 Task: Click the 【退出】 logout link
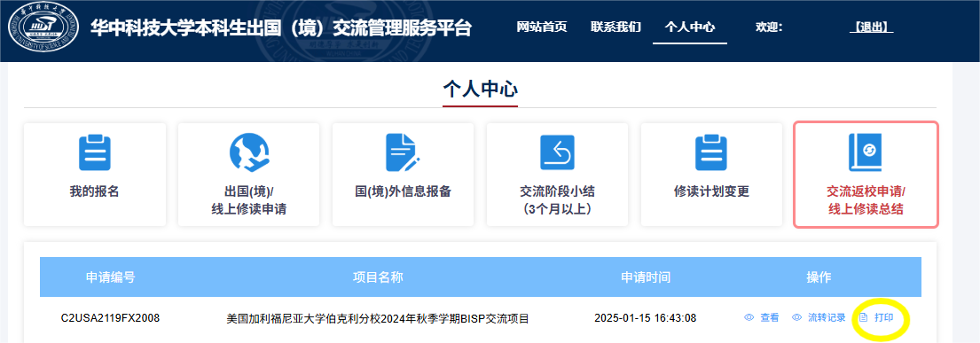pos(871,27)
